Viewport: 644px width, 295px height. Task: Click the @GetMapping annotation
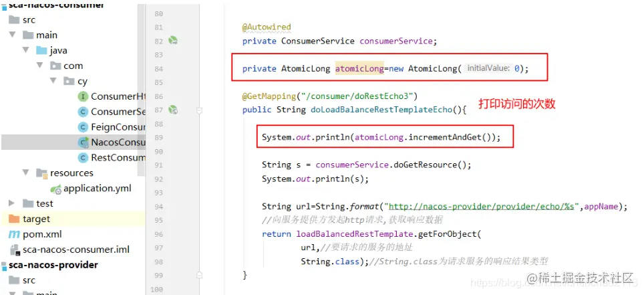coord(269,96)
